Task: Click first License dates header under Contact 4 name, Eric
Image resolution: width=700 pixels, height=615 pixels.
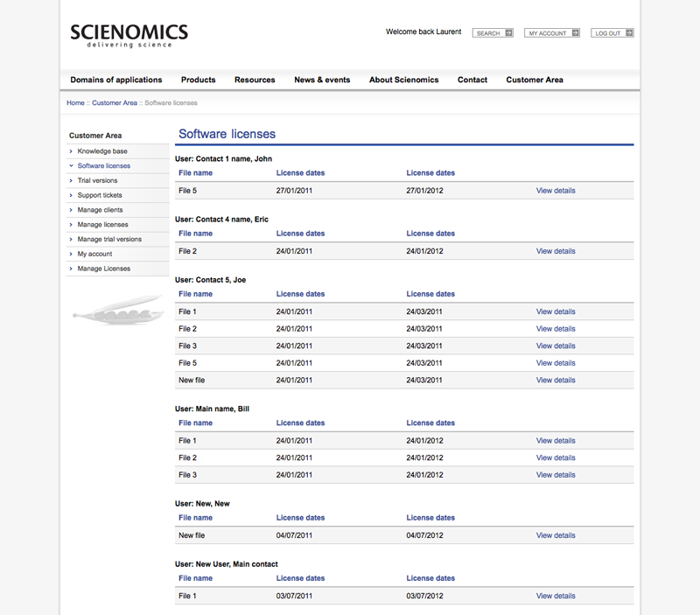Action: (x=300, y=234)
